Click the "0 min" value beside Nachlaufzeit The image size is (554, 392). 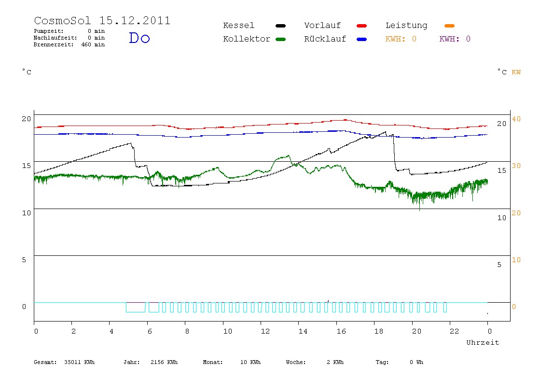pyautogui.click(x=97, y=38)
